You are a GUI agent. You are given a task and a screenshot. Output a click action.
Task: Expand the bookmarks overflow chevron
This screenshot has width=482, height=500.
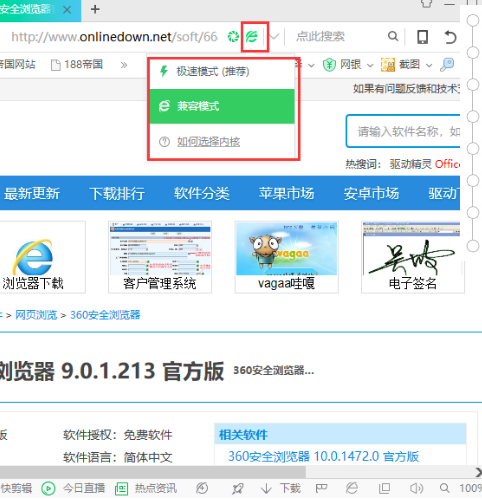click(124, 65)
